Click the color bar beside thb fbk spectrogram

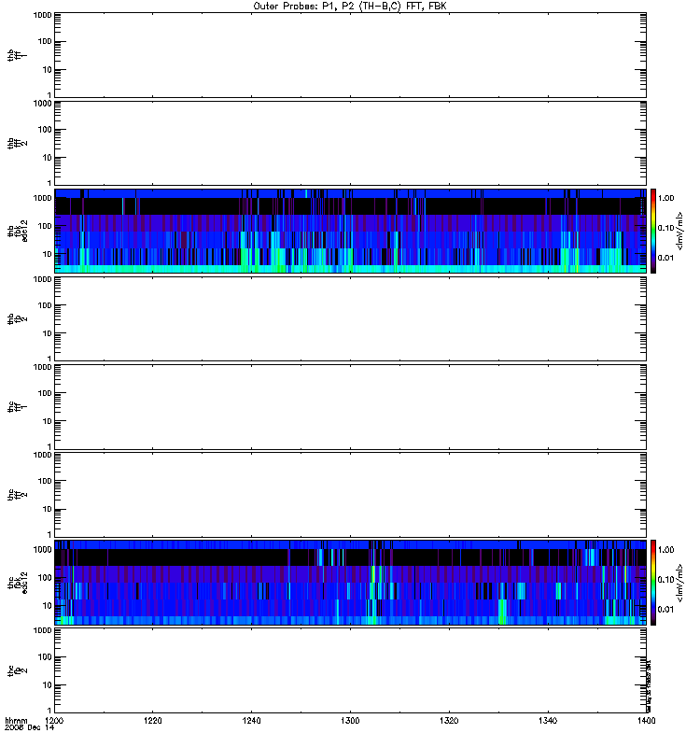click(x=653, y=231)
